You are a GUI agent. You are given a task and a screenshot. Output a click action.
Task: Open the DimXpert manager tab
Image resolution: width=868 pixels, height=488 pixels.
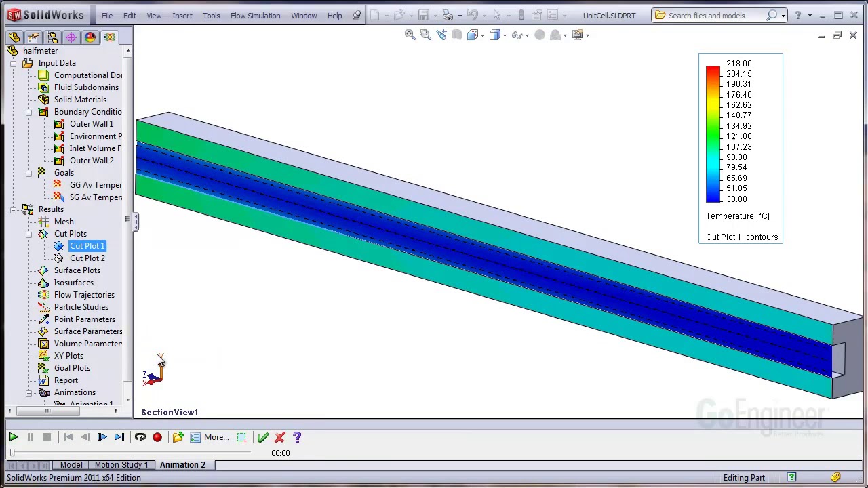click(71, 37)
